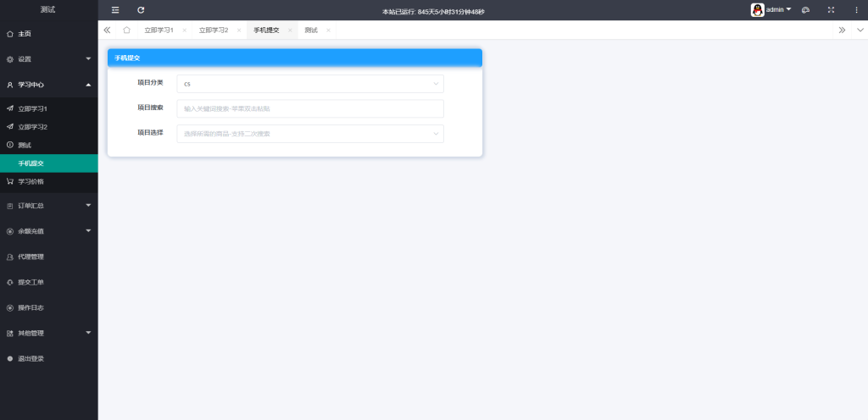Toggle fullscreen mode icon
The image size is (868, 420).
pos(831,10)
